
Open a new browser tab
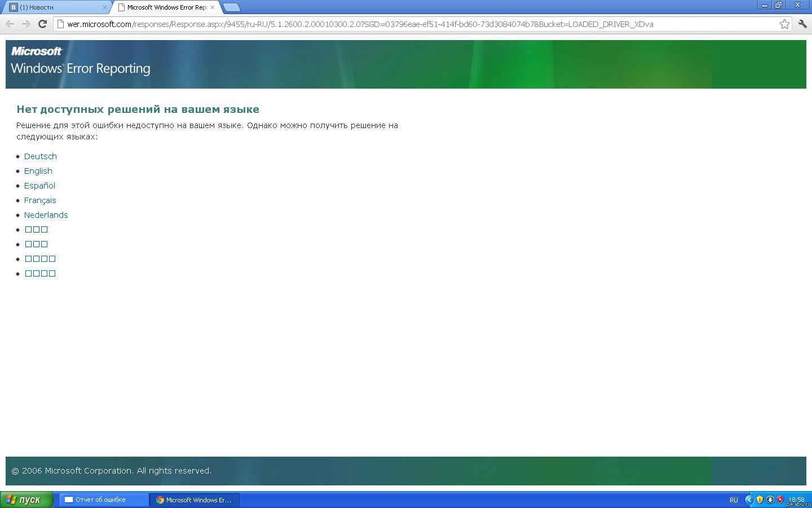coord(232,7)
